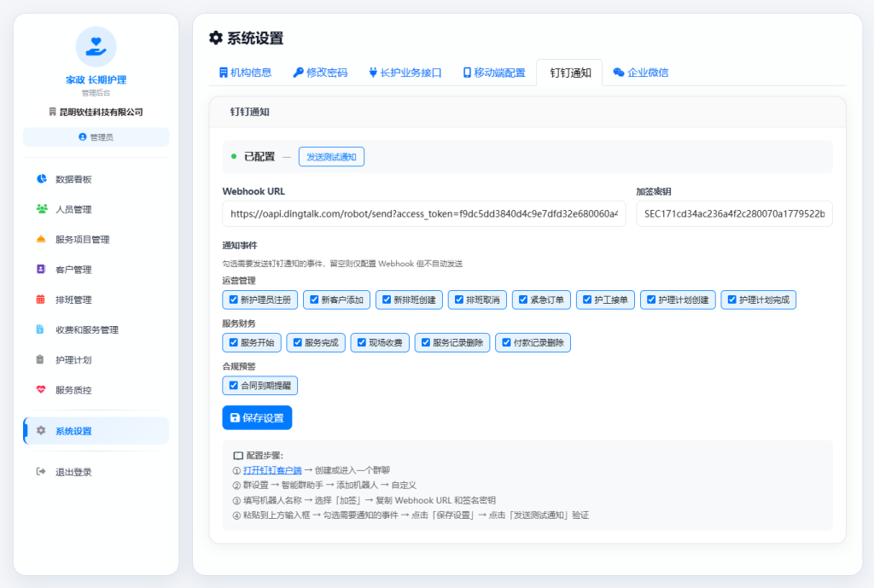The width and height of the screenshot is (874, 588).
Task: Click the 护理计划 clipboard icon
Action: (x=40, y=359)
